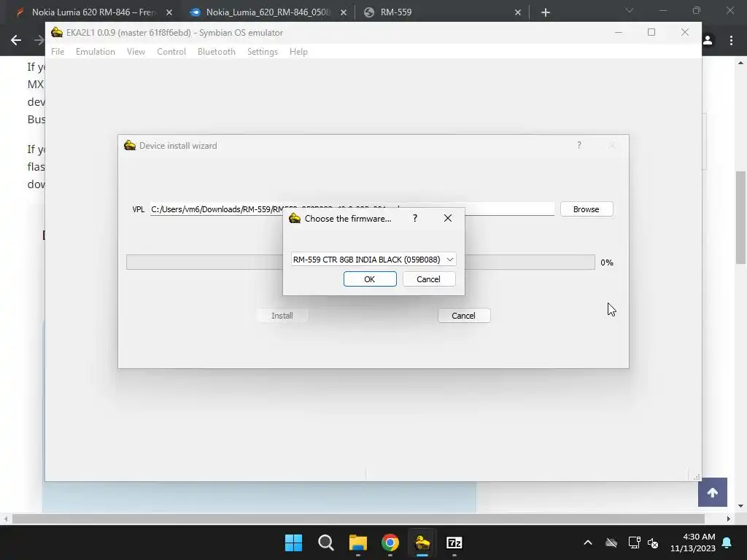
Task: Click EKA2L1 duck icon in title bar
Action: click(x=57, y=32)
